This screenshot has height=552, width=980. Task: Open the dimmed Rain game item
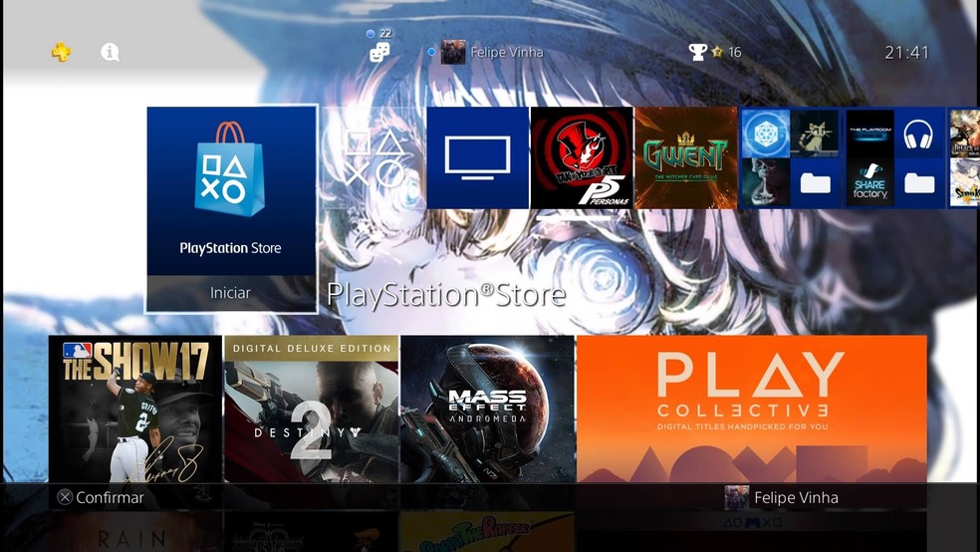click(135, 532)
